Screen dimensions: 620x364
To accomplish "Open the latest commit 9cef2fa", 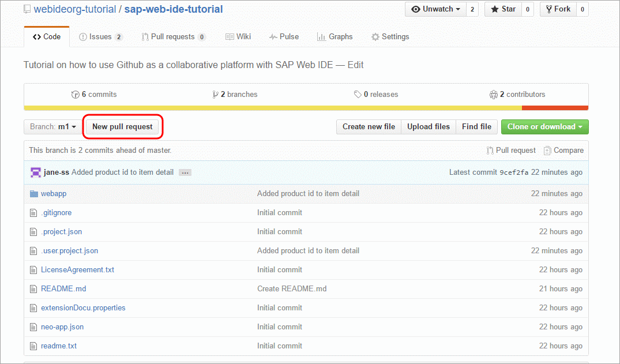I will click(x=514, y=172).
